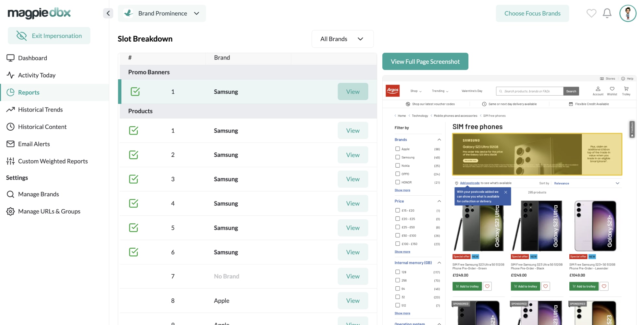644x325 pixels.
Task: Click View for the No Brand row 7
Action: click(x=353, y=276)
